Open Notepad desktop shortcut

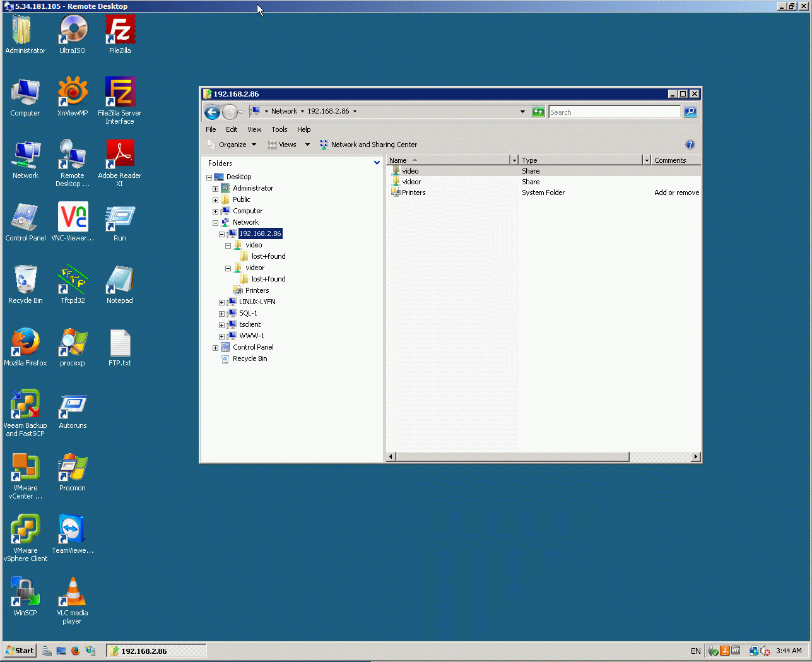(120, 284)
